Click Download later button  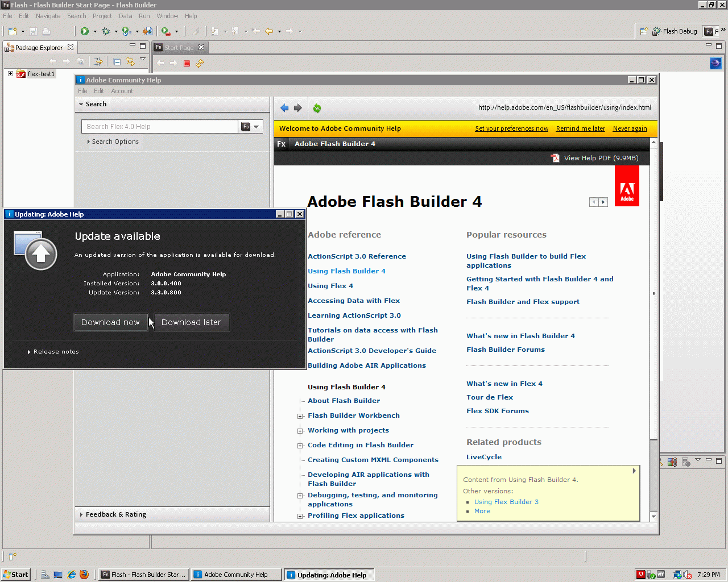pyautogui.click(x=191, y=322)
